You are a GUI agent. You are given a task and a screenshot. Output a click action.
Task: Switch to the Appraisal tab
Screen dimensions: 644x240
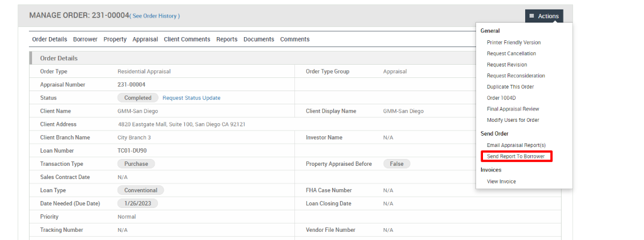click(x=145, y=40)
